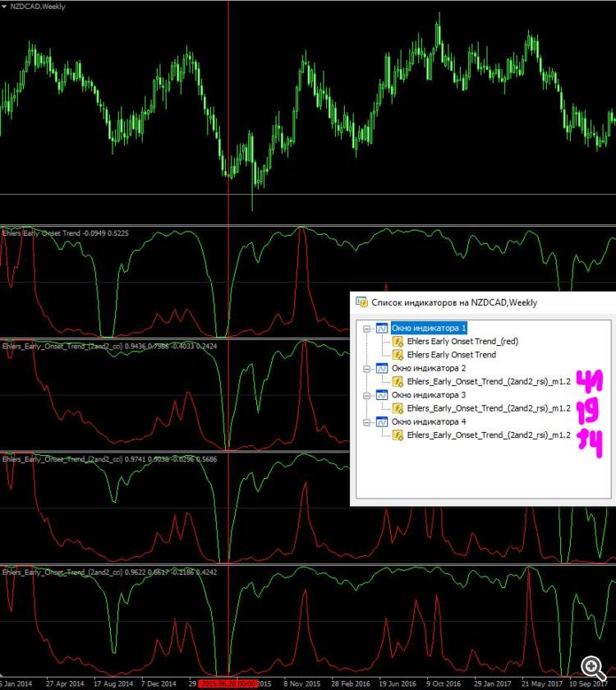The image size is (616, 690).
Task: Click the window icon beside Окно индикатора 4
Action: [381, 422]
